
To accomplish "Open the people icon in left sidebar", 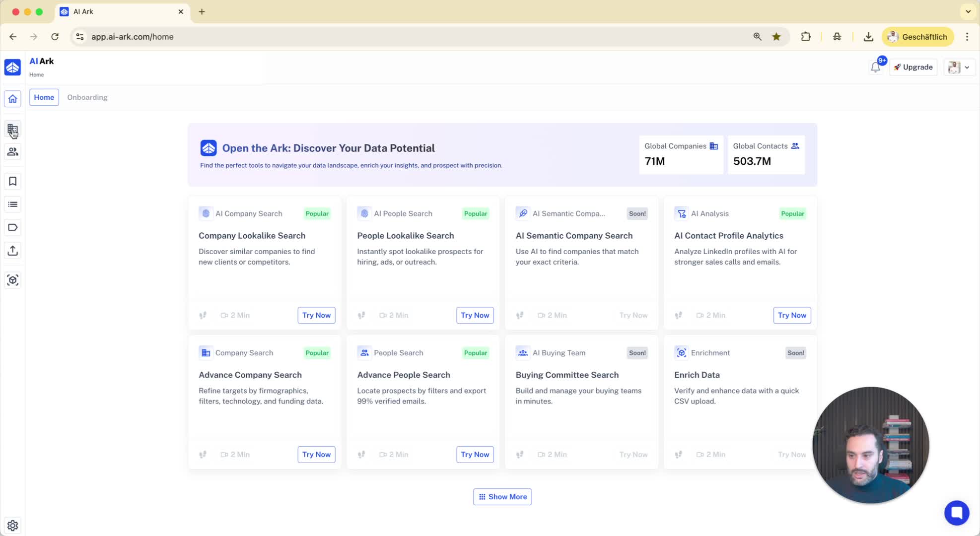I will pyautogui.click(x=12, y=152).
